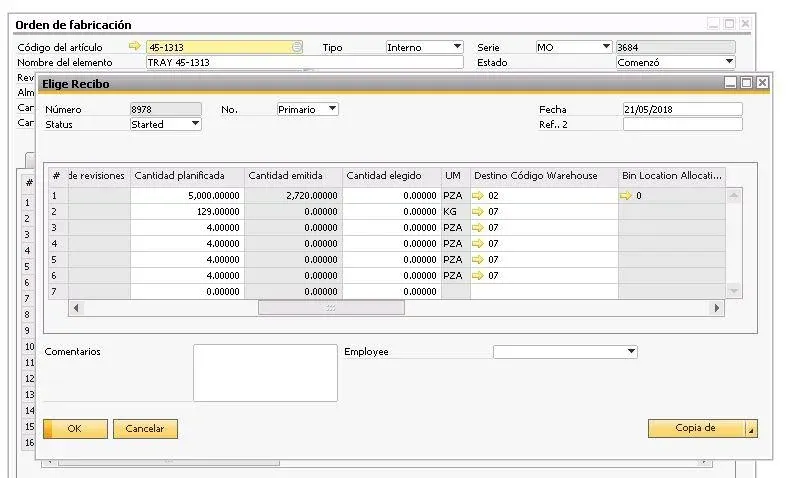Image resolution: width=789 pixels, height=478 pixels.
Task: Click the series number field 3684
Action: [x=676, y=47]
